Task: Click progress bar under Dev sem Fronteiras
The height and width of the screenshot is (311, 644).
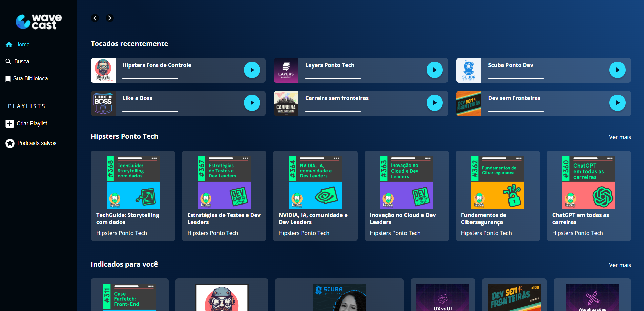Action: 516,112
